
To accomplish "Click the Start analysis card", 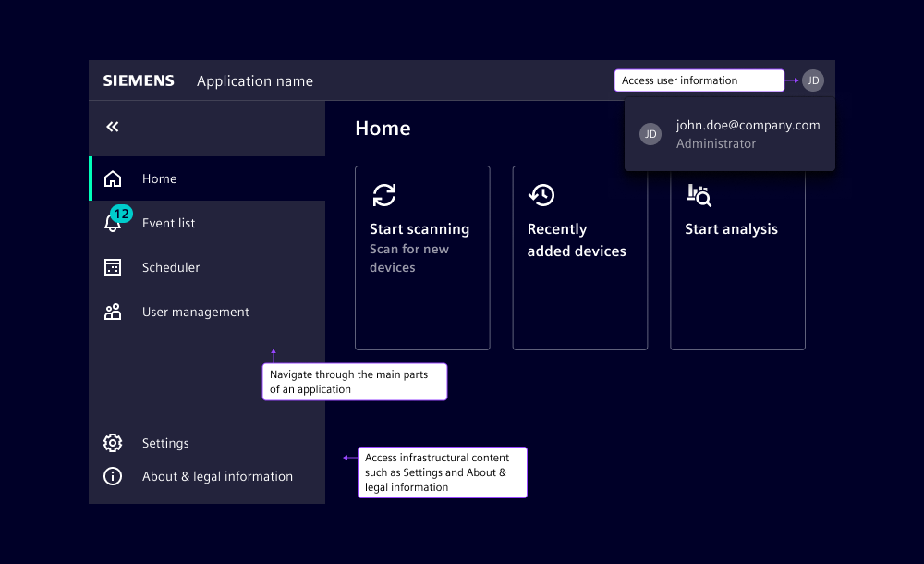I will pyautogui.click(x=737, y=257).
